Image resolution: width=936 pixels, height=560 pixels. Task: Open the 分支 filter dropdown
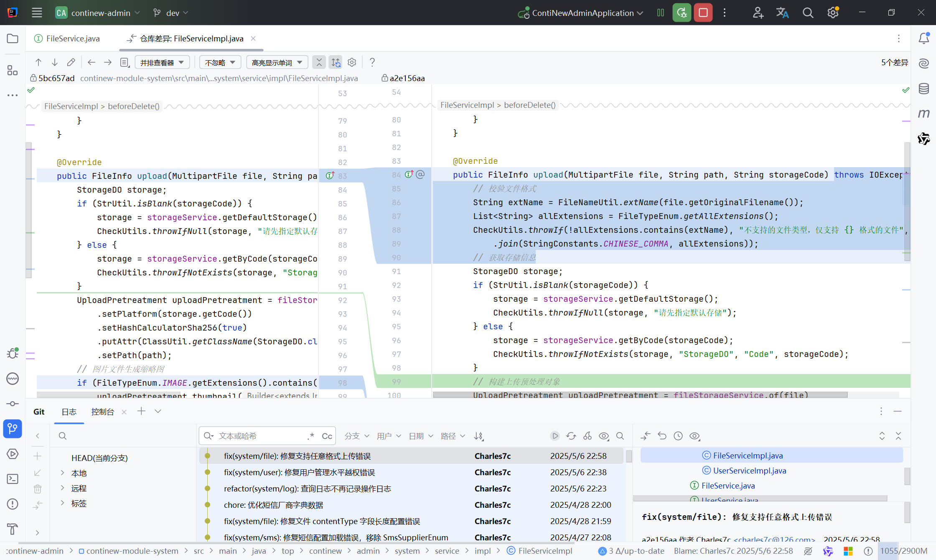point(356,436)
